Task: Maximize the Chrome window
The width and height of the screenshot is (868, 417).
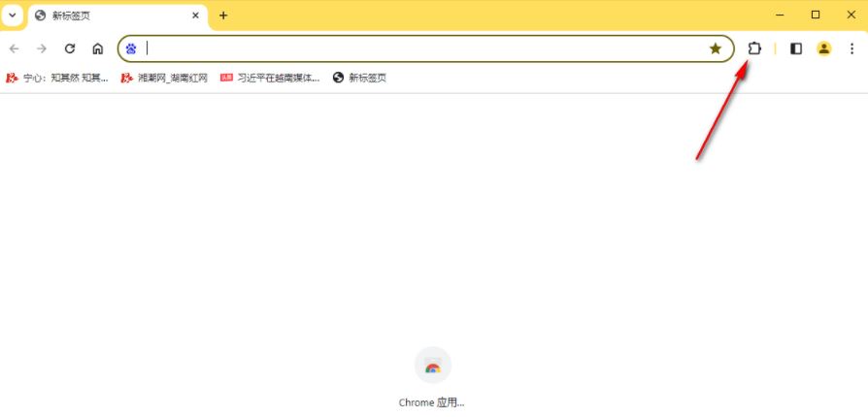Action: (816, 16)
